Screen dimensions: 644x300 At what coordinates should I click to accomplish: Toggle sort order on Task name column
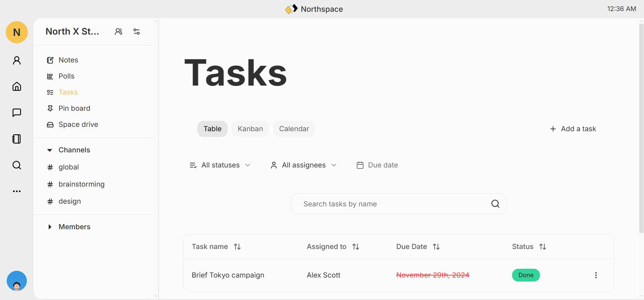(237, 247)
